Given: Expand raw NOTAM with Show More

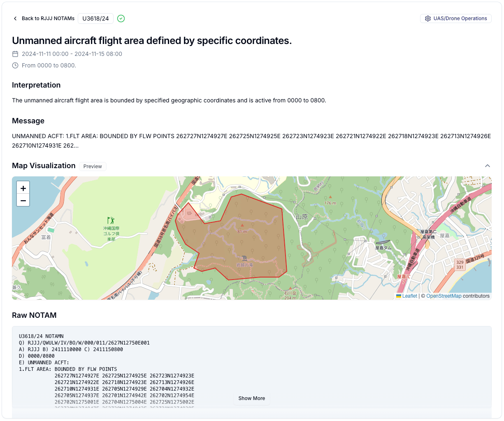Looking at the screenshot, I should (x=251, y=398).
